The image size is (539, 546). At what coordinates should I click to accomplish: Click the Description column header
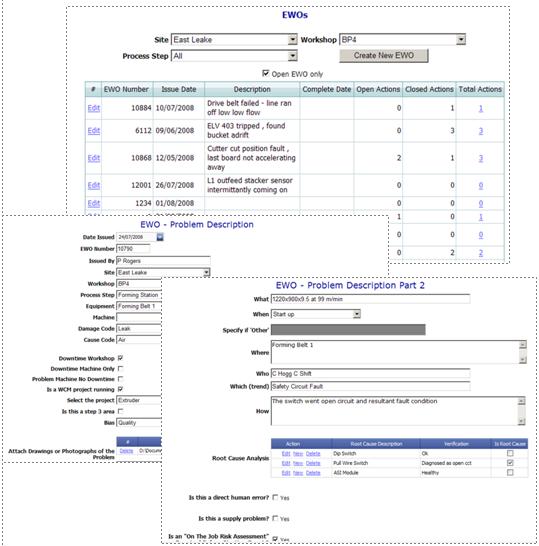pos(252,89)
